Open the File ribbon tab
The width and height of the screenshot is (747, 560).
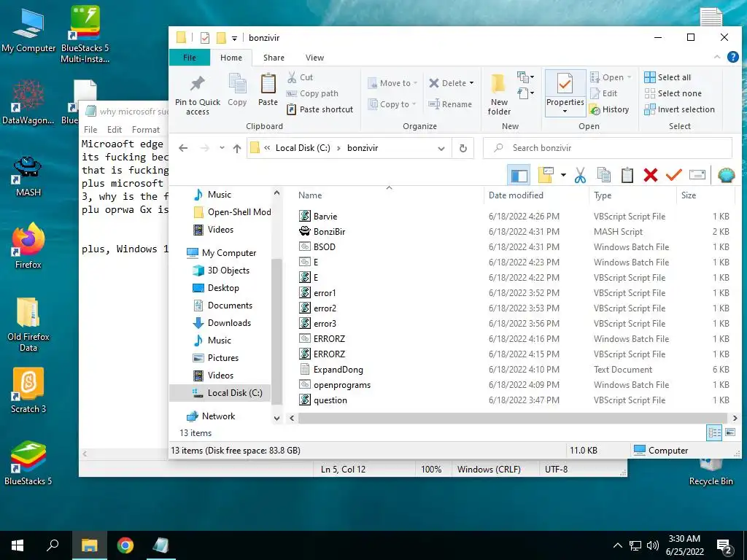pyautogui.click(x=190, y=58)
